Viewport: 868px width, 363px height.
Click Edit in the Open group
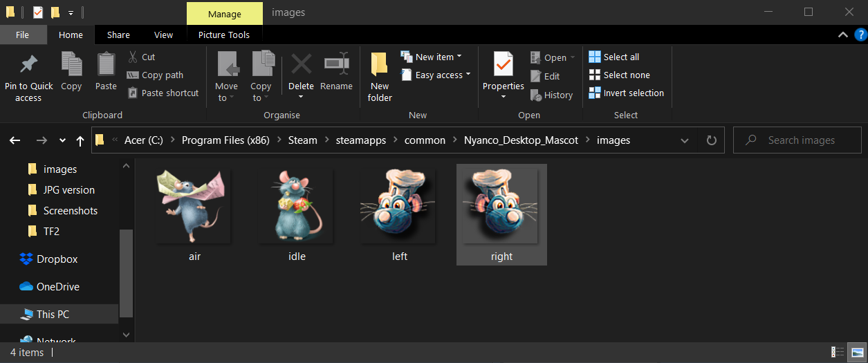point(545,76)
